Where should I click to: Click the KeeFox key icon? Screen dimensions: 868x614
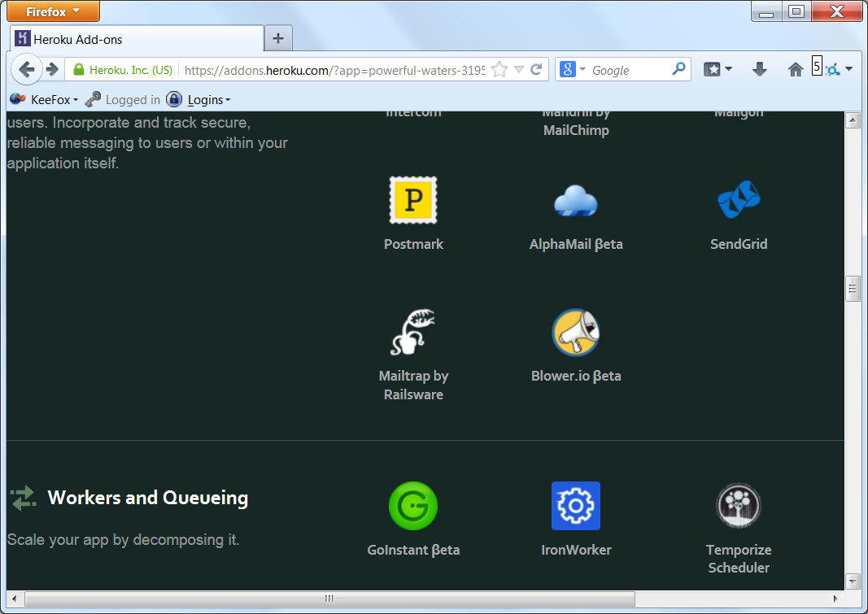[x=93, y=99]
